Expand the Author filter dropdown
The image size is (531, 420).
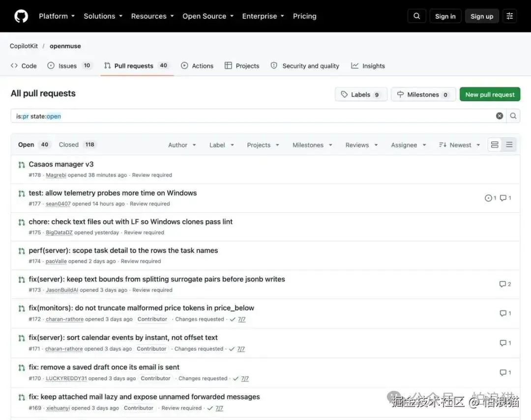182,145
